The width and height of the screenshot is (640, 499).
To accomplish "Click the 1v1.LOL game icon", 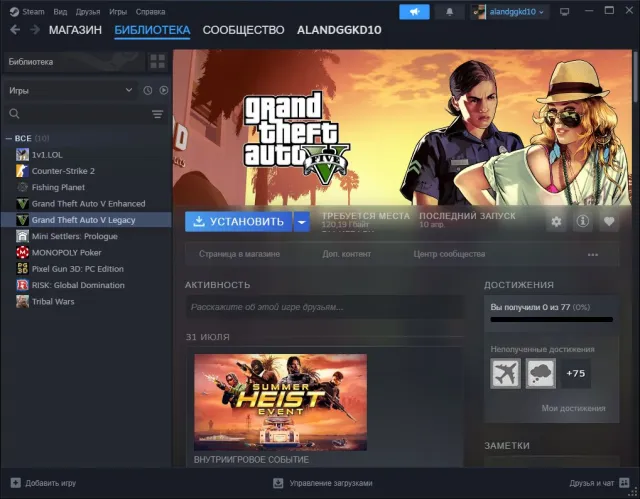I will click(x=22, y=155).
